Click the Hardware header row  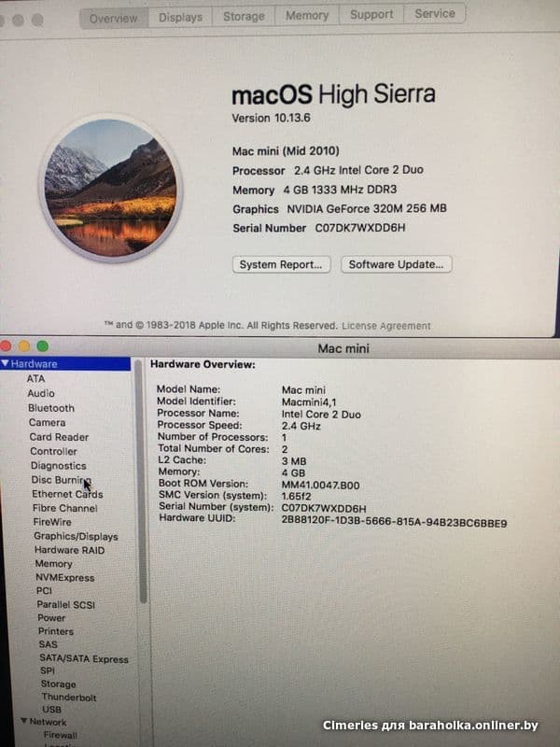tap(65, 363)
